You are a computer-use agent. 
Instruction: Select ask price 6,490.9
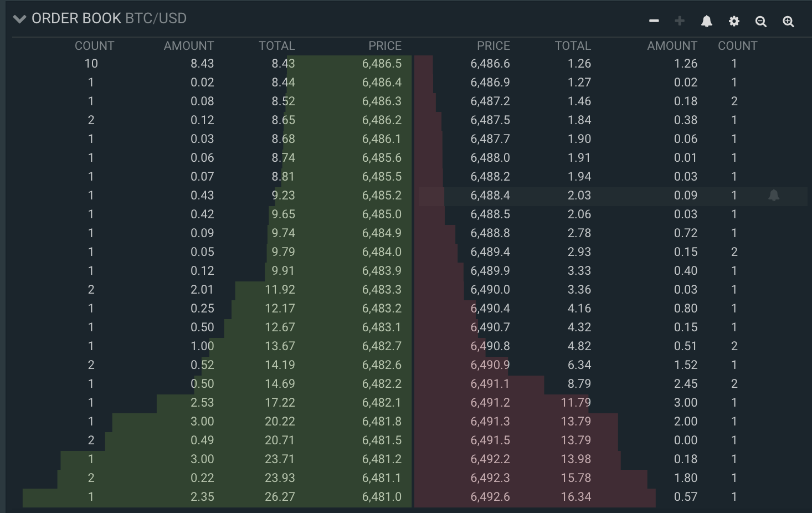point(490,365)
